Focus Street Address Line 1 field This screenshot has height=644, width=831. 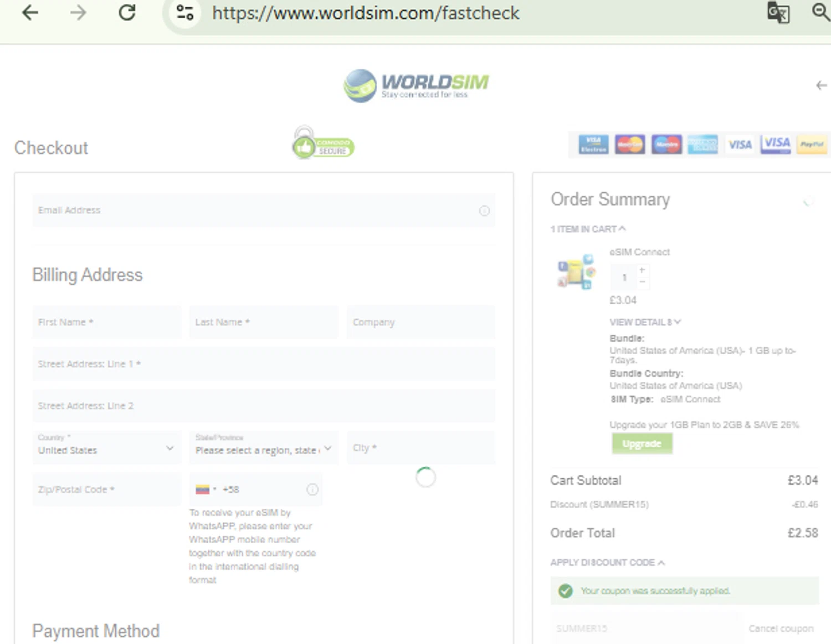264,364
